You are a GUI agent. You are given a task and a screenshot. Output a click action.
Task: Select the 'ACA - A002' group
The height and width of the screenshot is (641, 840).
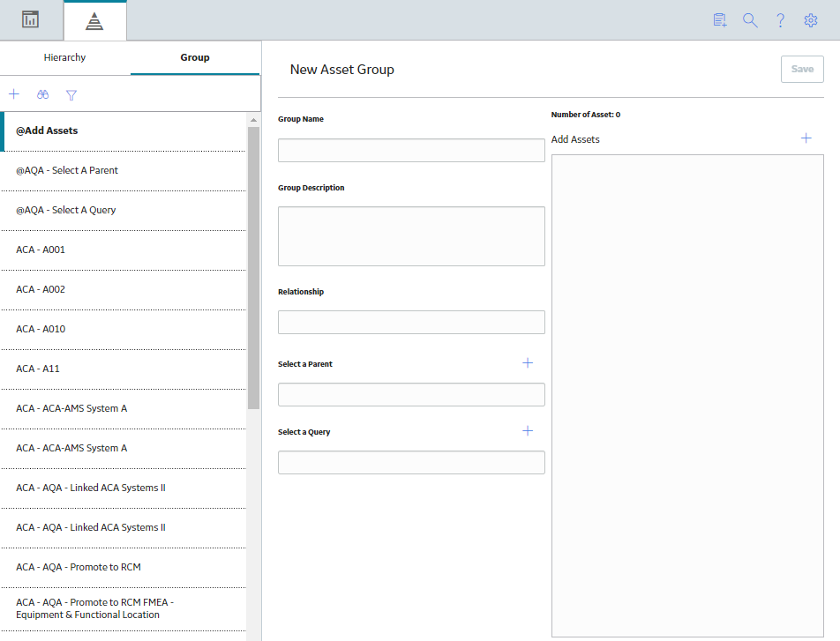point(124,290)
